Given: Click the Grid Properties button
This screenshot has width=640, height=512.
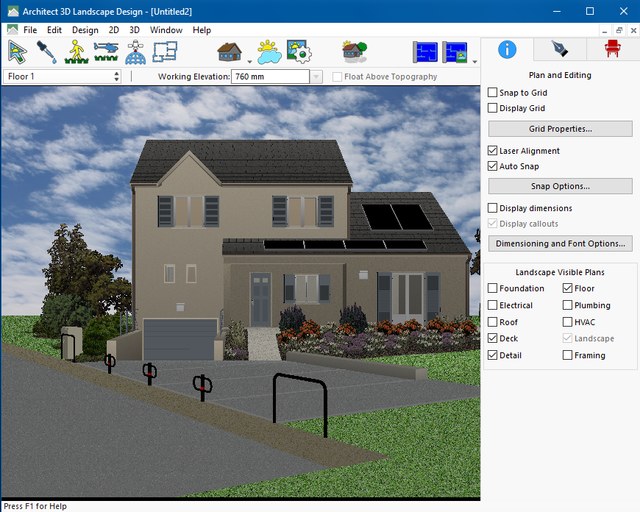Looking at the screenshot, I should point(560,129).
